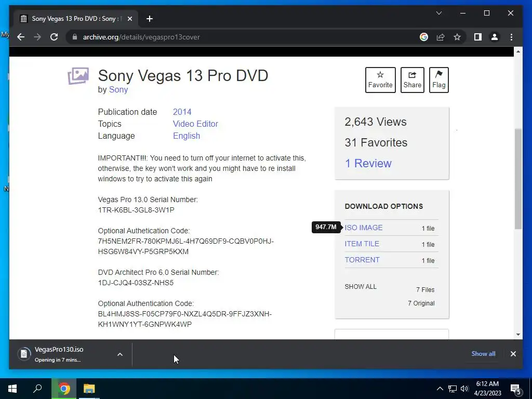Flag this item

point(438,79)
